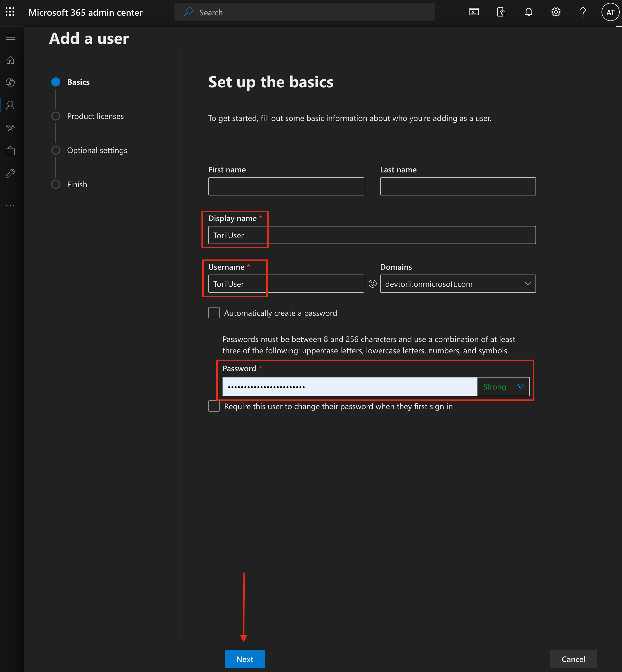Select the Basics step

(x=70, y=82)
